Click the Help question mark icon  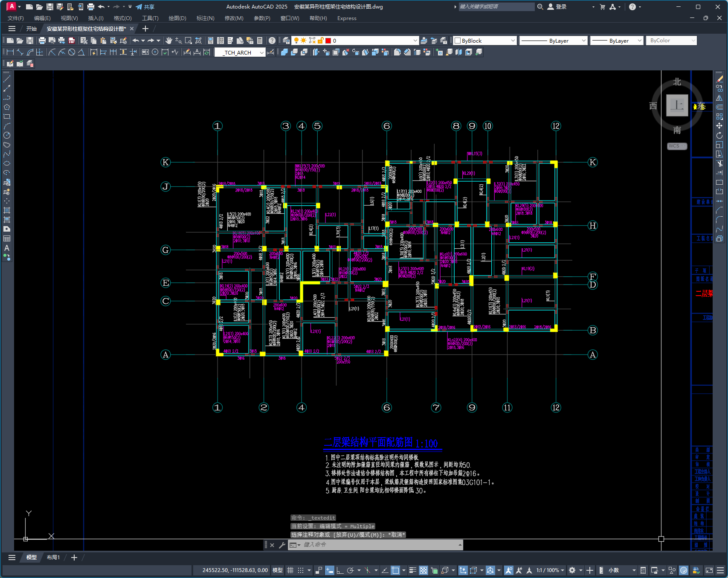(x=272, y=41)
